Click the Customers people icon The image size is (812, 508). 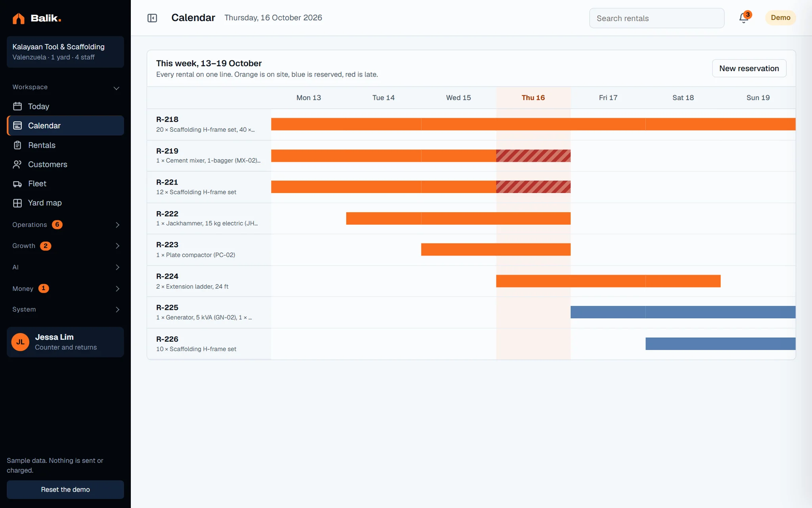click(x=17, y=164)
